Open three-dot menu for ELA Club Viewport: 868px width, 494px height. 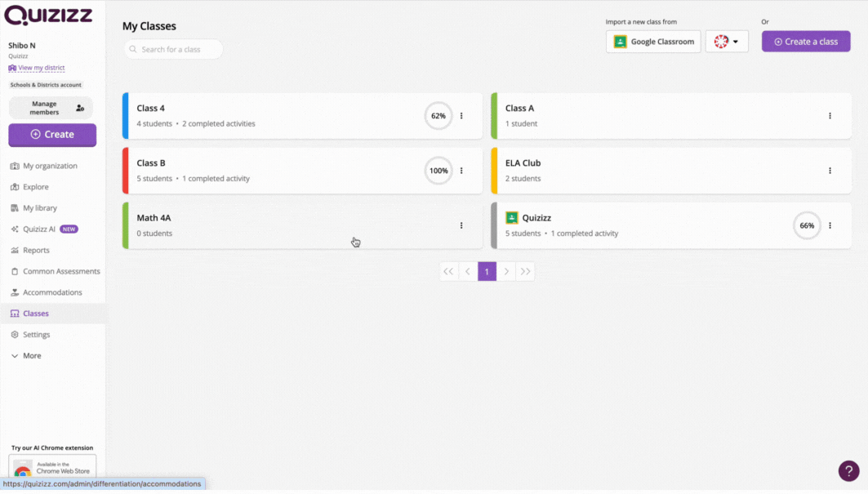[x=830, y=171]
